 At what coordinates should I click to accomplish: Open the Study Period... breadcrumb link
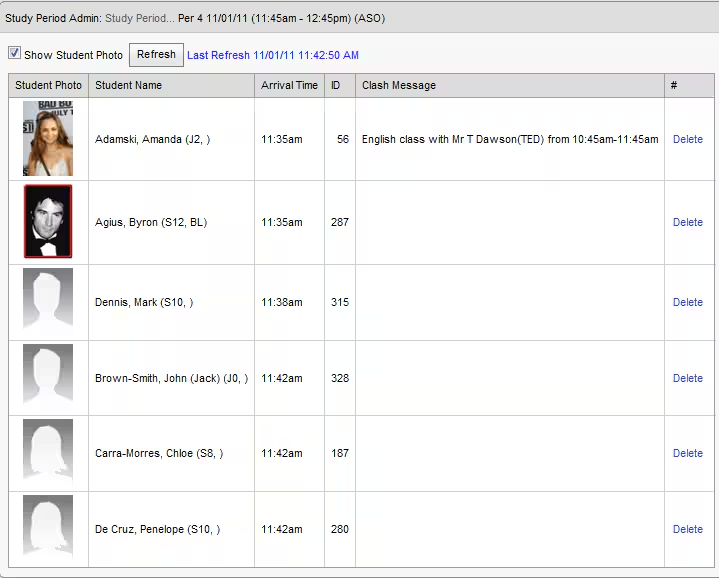(140, 18)
